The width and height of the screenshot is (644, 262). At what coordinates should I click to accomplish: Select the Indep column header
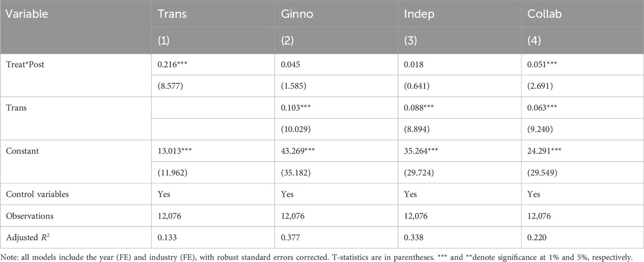419,15
